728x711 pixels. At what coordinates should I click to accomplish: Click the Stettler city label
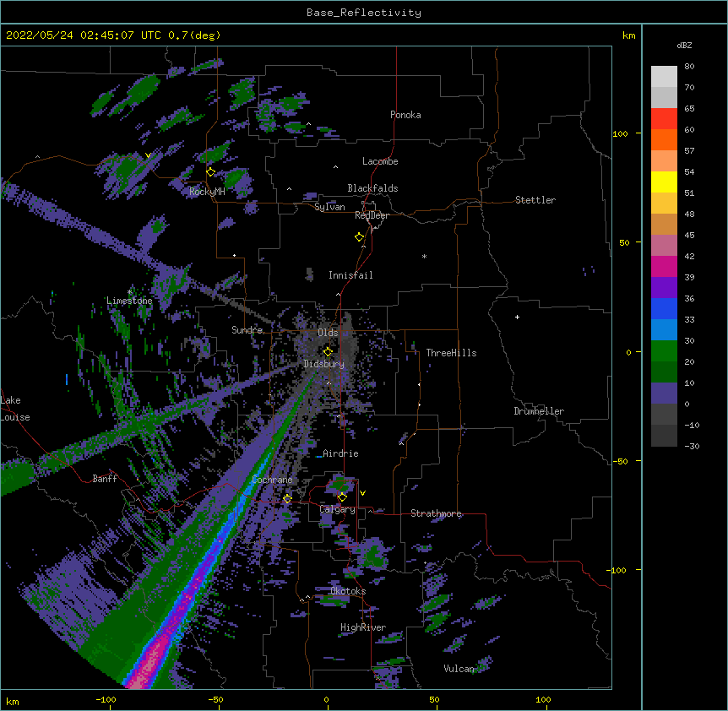point(535,200)
